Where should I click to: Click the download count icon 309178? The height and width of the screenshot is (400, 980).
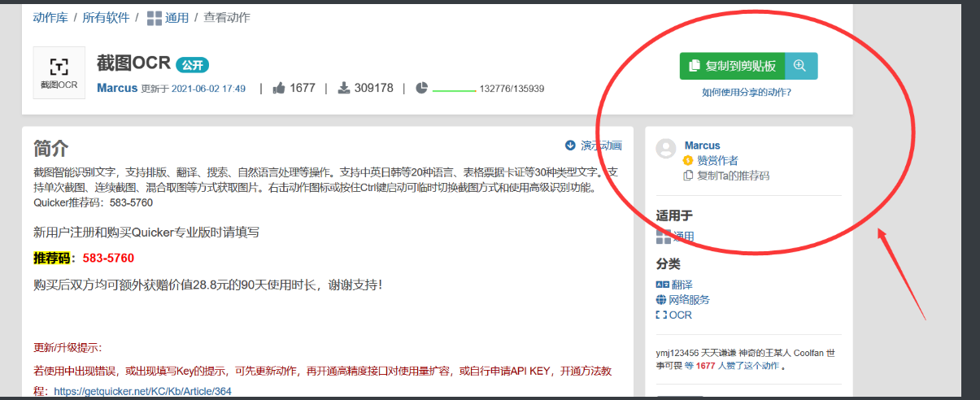point(344,88)
